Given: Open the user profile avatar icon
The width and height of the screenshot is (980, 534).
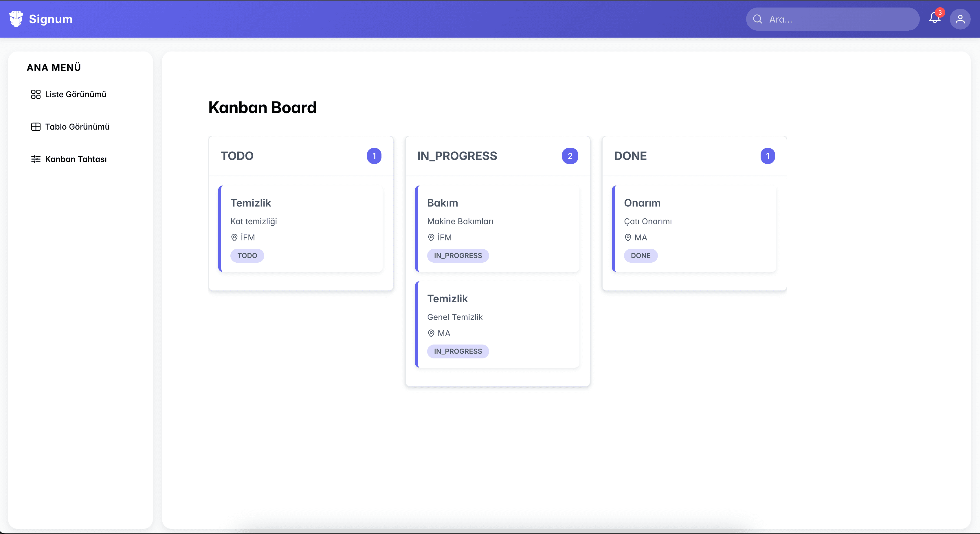Looking at the screenshot, I should click(x=960, y=19).
